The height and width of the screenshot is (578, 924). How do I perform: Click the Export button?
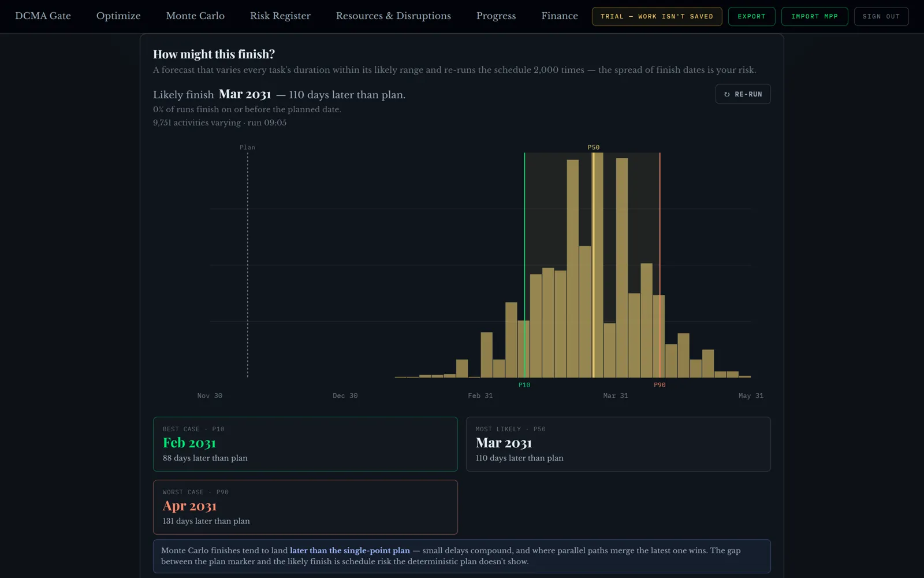pyautogui.click(x=751, y=16)
